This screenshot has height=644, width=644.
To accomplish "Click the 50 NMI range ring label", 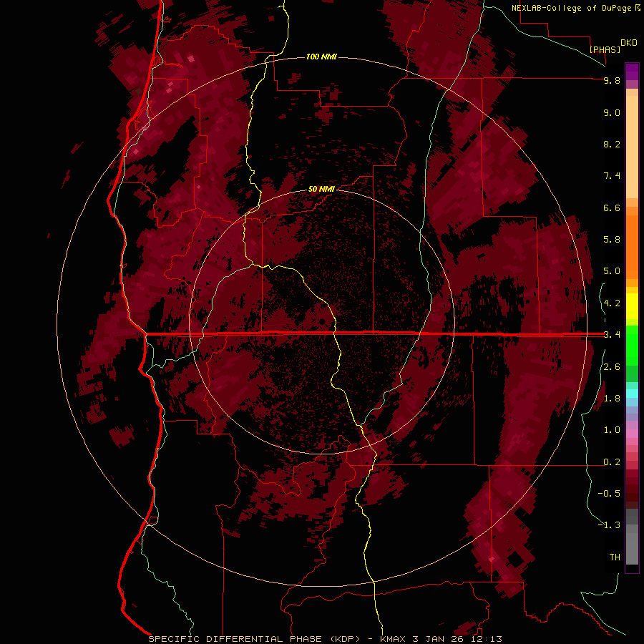I will [321, 189].
